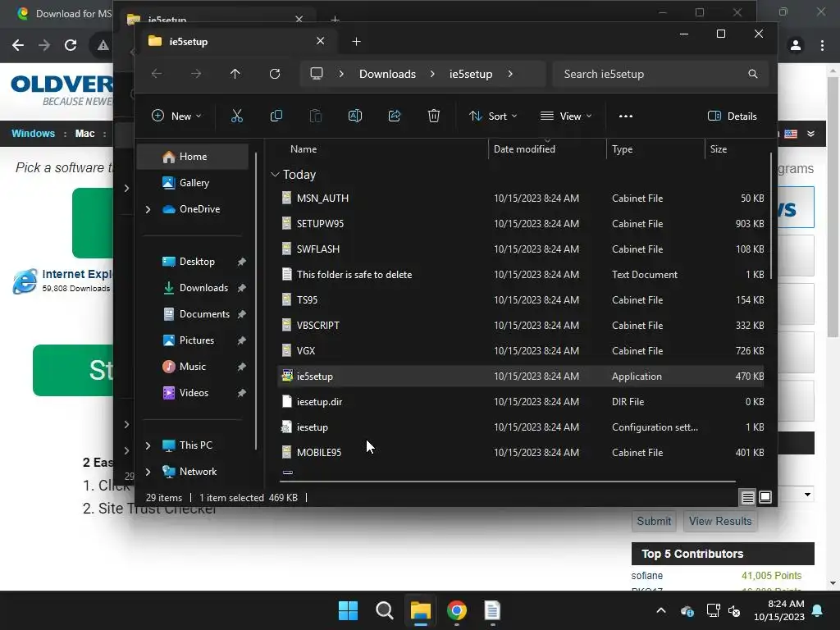Click Chrome profile avatar icon

click(796, 45)
